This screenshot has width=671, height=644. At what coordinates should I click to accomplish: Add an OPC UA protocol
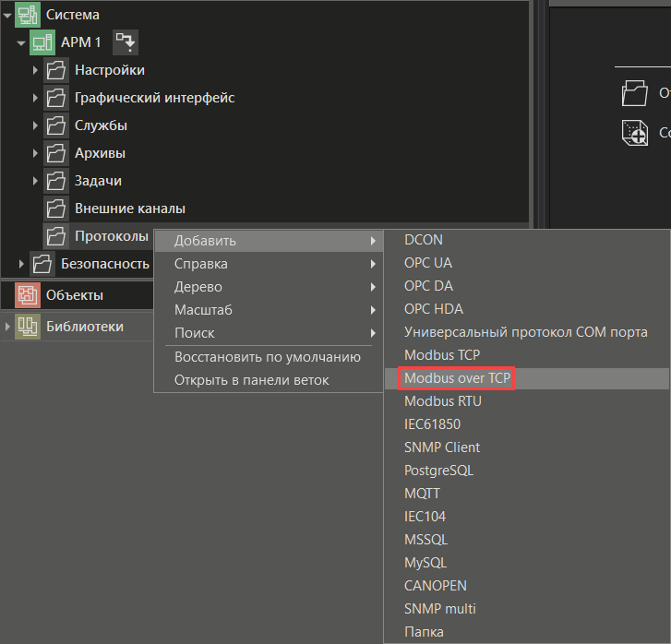pyautogui.click(x=527, y=263)
